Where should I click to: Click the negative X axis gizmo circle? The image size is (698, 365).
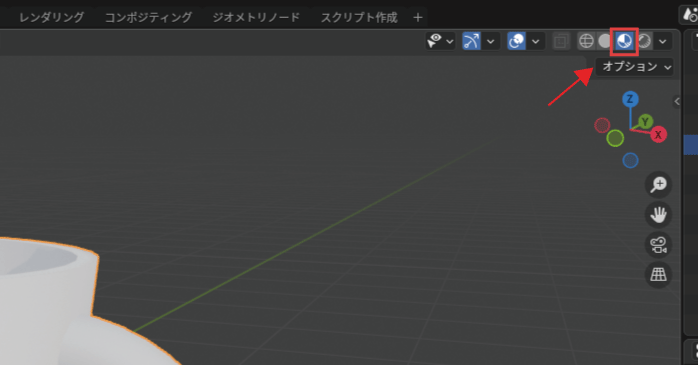pyautogui.click(x=602, y=125)
